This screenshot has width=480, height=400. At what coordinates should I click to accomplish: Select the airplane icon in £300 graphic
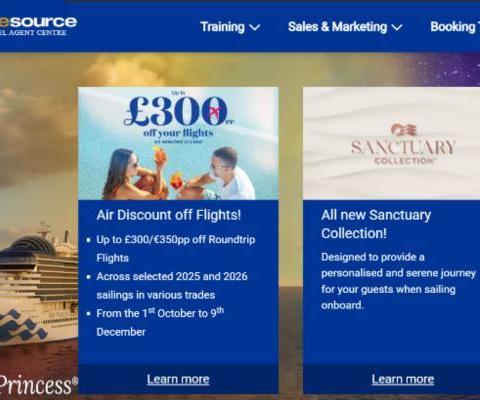pos(214,111)
